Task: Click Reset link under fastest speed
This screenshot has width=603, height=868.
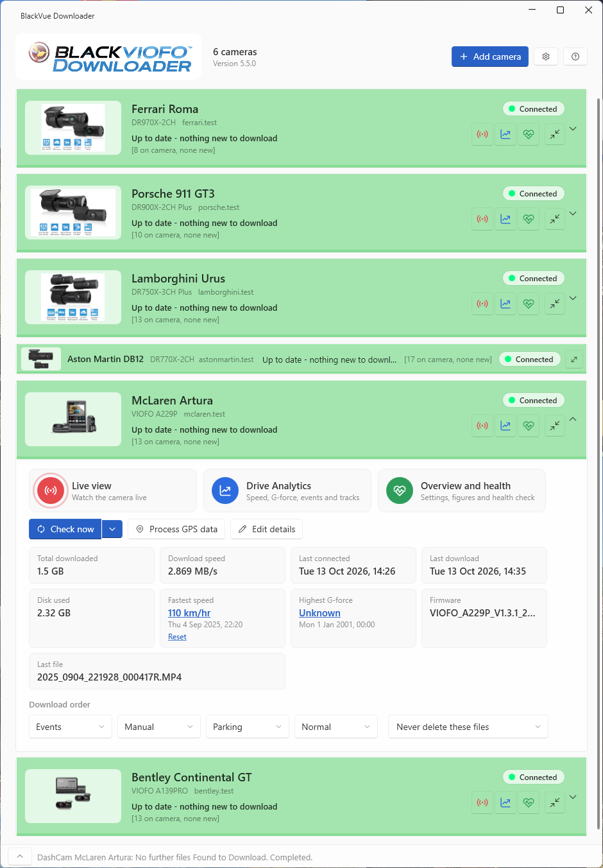Action: [177, 637]
